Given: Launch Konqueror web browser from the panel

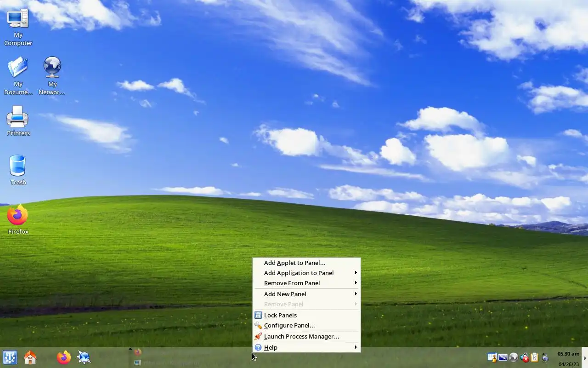Looking at the screenshot, I should (x=84, y=357).
